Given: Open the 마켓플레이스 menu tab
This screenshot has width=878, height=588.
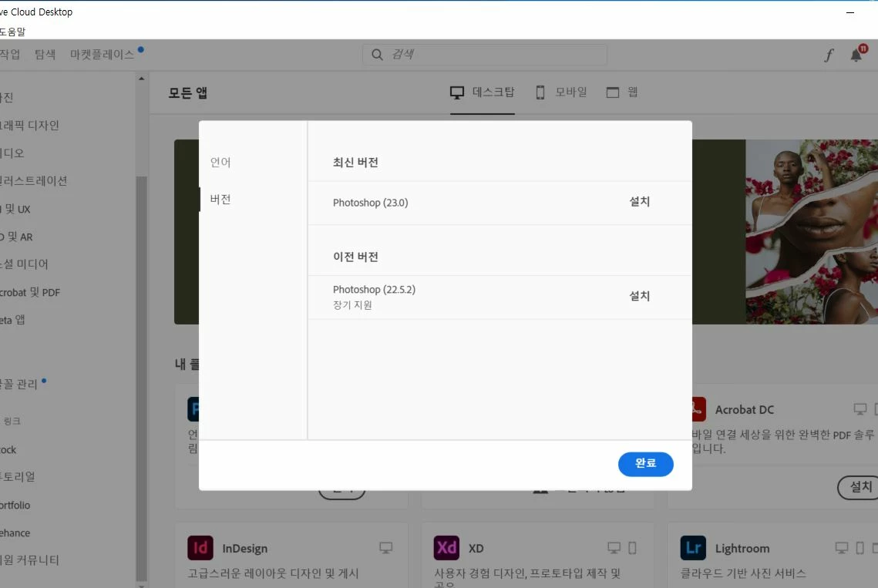Looking at the screenshot, I should pos(102,54).
